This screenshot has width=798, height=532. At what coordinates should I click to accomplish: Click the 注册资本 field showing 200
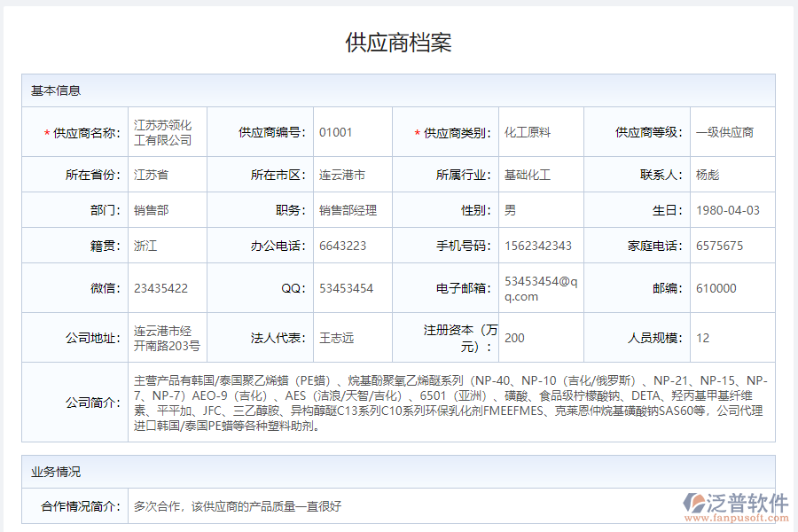pos(542,337)
